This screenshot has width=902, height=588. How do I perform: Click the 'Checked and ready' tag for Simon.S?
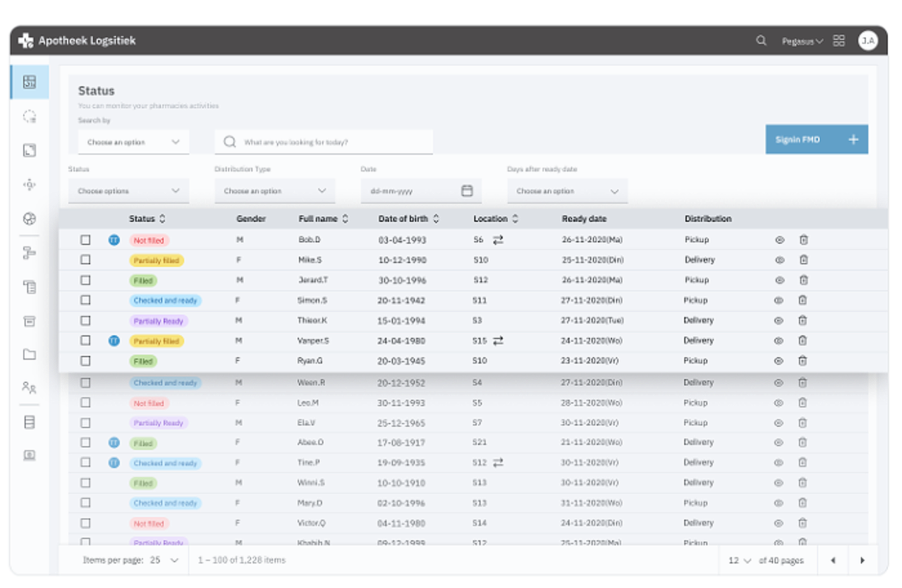point(165,300)
